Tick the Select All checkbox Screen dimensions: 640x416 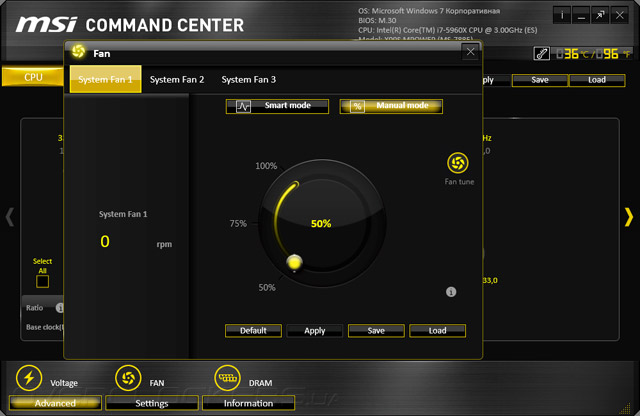(42, 282)
